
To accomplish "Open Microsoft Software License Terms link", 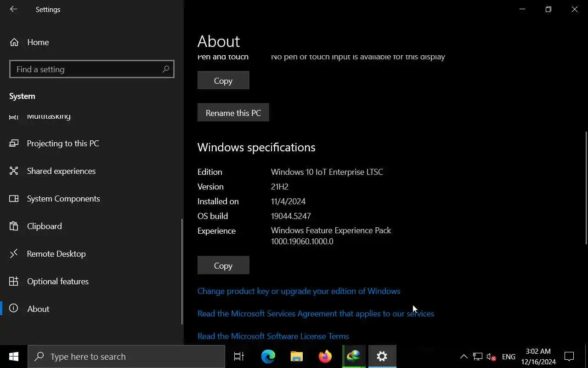I will [x=273, y=336].
